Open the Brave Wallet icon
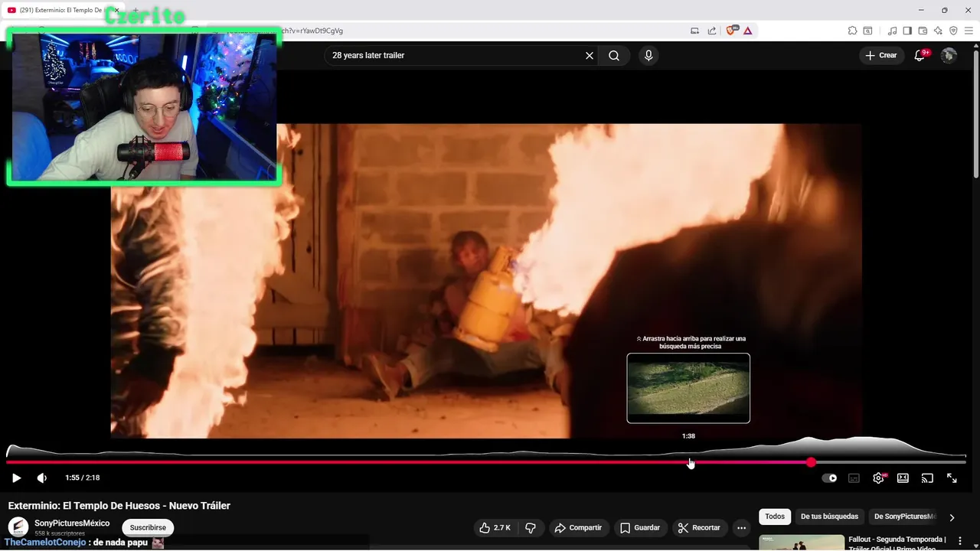Screen dimensions: 980x551 (923, 31)
